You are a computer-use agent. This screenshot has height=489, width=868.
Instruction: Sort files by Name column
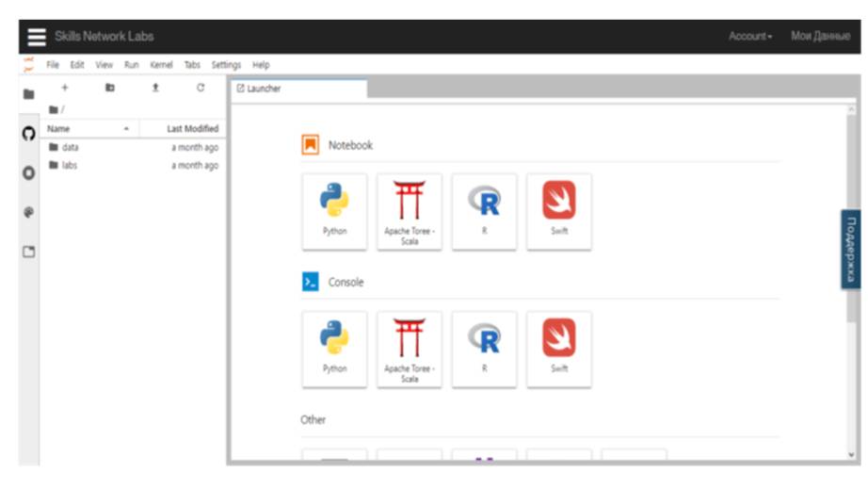point(59,128)
